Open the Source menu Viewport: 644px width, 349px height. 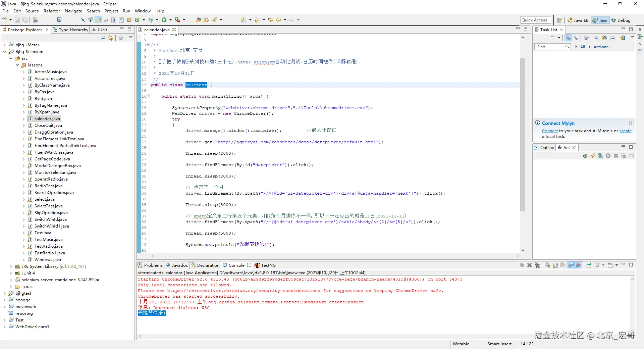32,11
